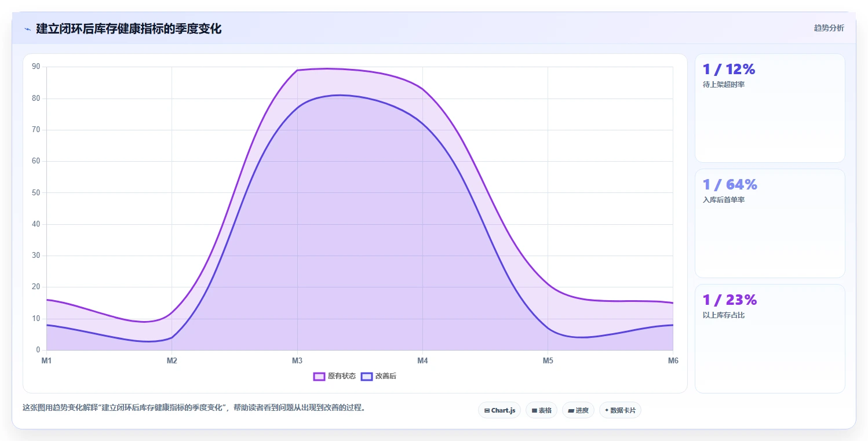Click the M5 x-axis label
This screenshot has height=441, width=868.
[x=548, y=360]
